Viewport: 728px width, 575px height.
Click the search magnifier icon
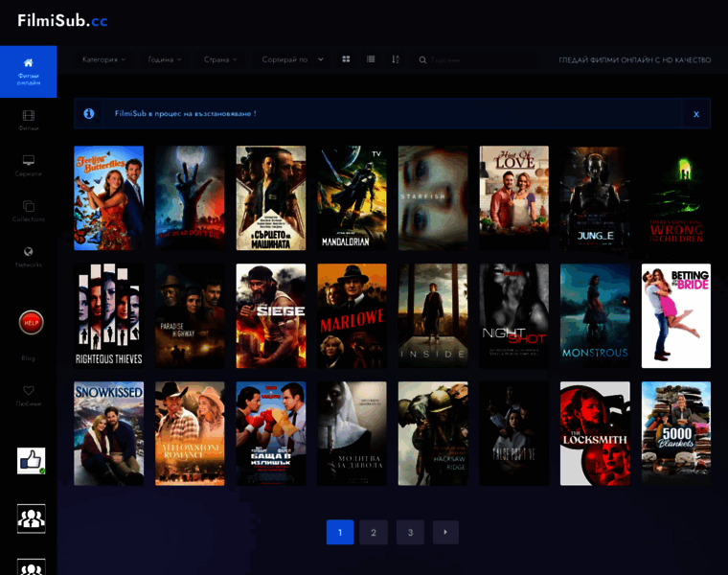click(422, 60)
